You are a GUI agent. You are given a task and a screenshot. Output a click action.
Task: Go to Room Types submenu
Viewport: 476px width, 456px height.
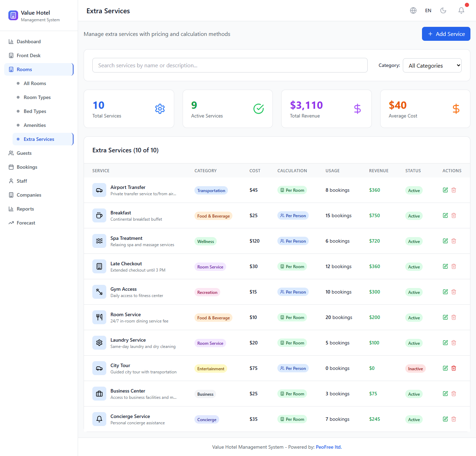[37, 97]
